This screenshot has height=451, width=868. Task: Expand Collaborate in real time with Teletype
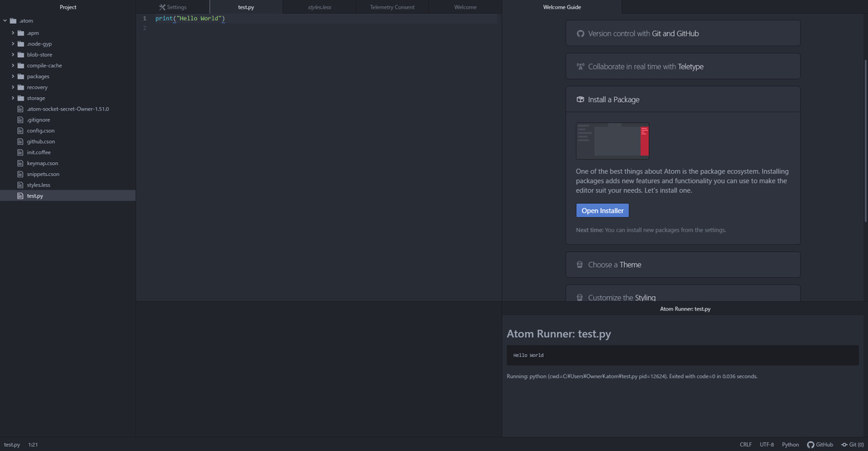tap(683, 67)
